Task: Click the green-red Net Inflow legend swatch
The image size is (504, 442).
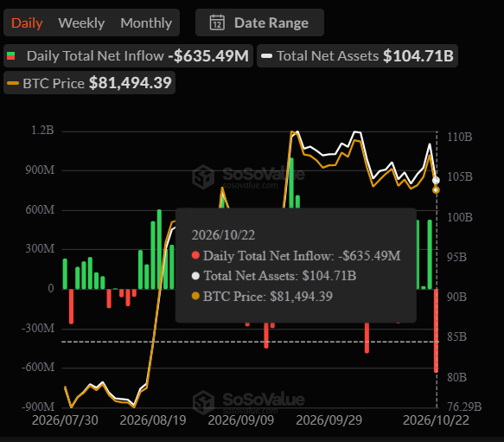Action: 11,56
